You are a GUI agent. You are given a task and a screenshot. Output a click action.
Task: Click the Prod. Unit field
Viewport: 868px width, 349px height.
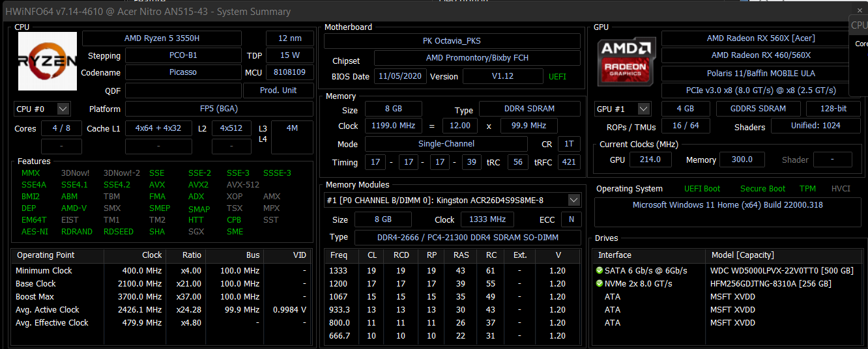(x=279, y=91)
